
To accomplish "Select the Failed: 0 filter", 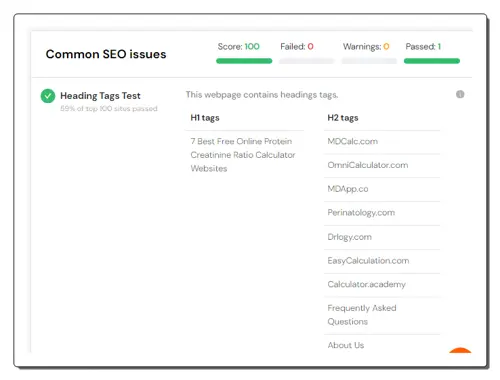I will [x=297, y=47].
